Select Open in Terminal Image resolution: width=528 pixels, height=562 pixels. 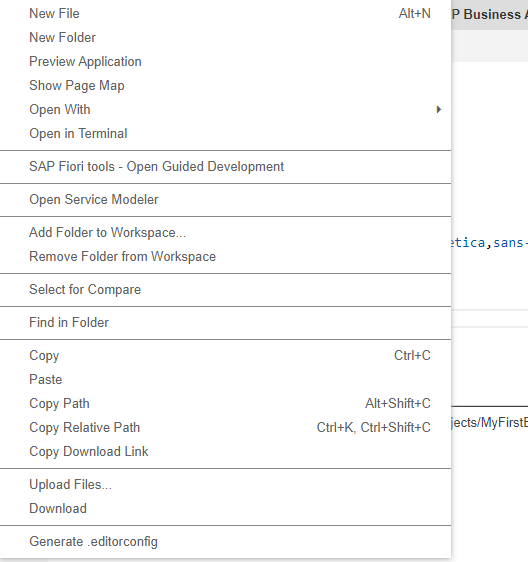[225, 134]
